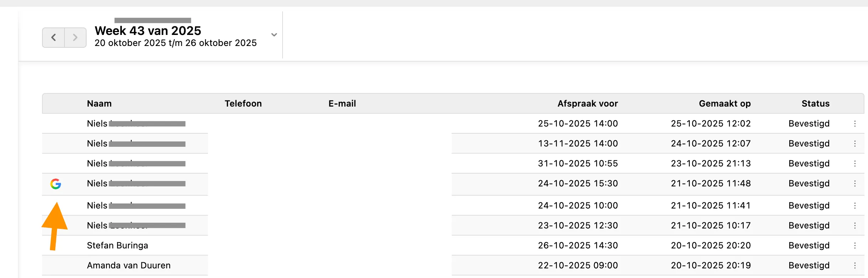Screen dimensions: 868x278
Task: Select Stefan Buringa in the name column
Action: point(117,246)
